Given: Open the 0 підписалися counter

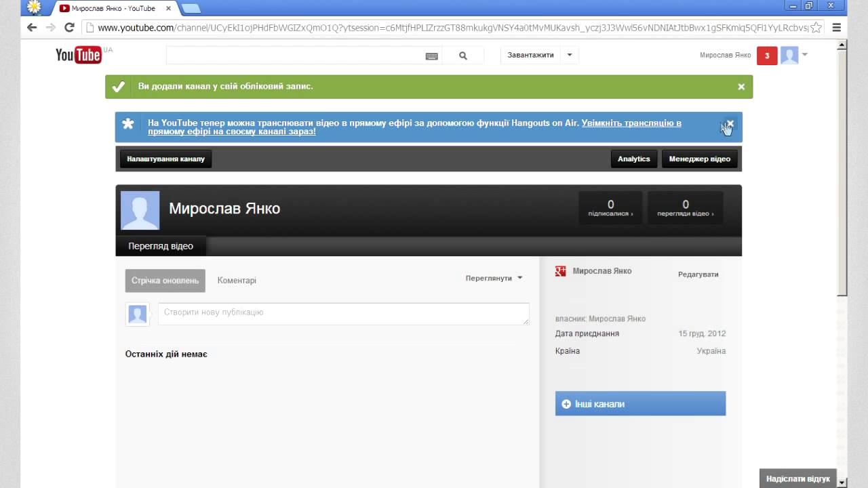Looking at the screenshot, I should tap(610, 207).
